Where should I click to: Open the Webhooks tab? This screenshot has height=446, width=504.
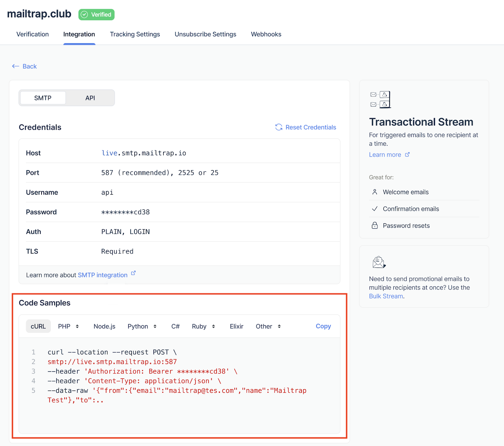266,34
